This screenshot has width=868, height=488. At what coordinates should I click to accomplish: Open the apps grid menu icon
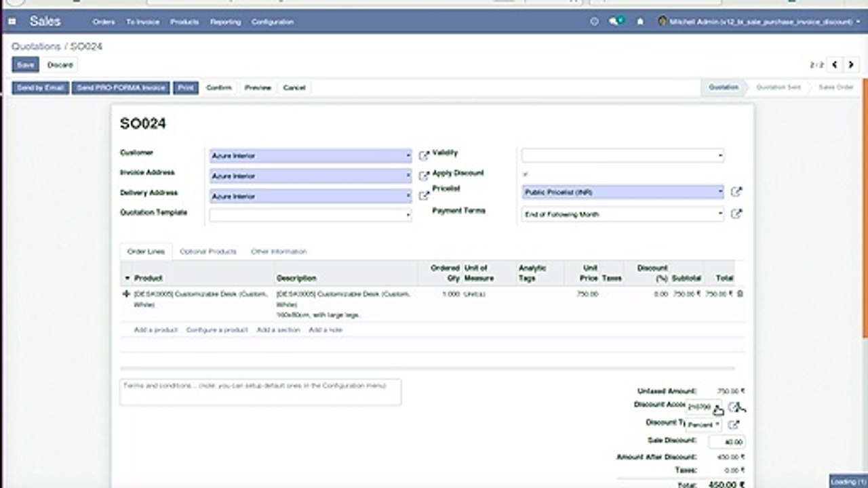[x=12, y=22]
